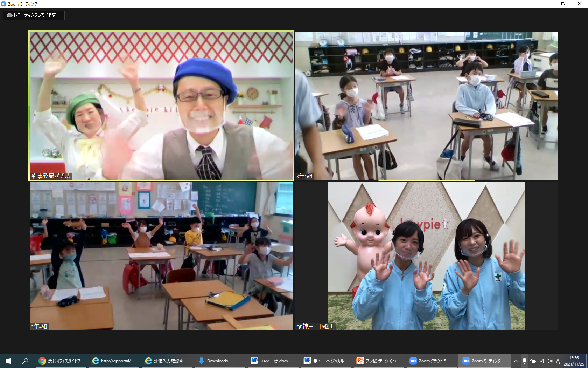The height and width of the screenshot is (368, 588).
Task: Select the 3年4組 classroom video tile
Action: 161,256
